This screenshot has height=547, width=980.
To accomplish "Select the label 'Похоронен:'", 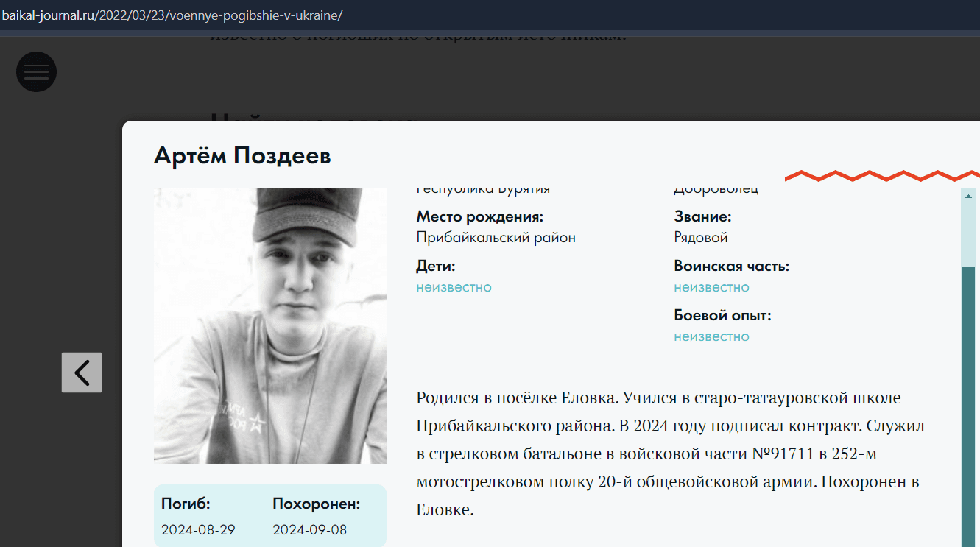I will point(316,504).
